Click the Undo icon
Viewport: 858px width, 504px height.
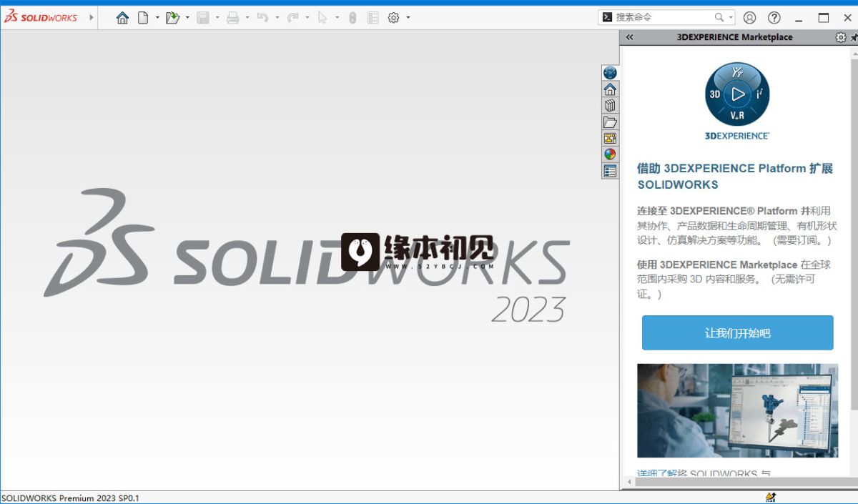[x=262, y=18]
